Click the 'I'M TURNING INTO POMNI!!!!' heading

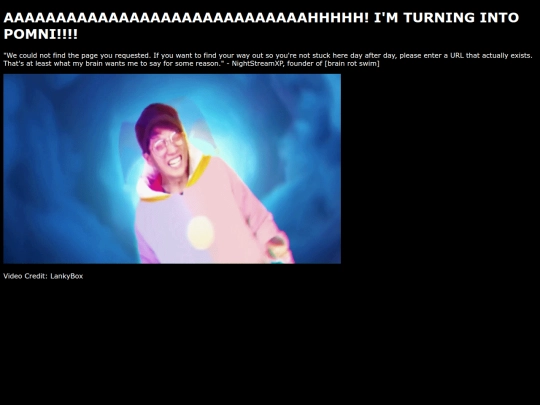pyautogui.click(x=261, y=26)
